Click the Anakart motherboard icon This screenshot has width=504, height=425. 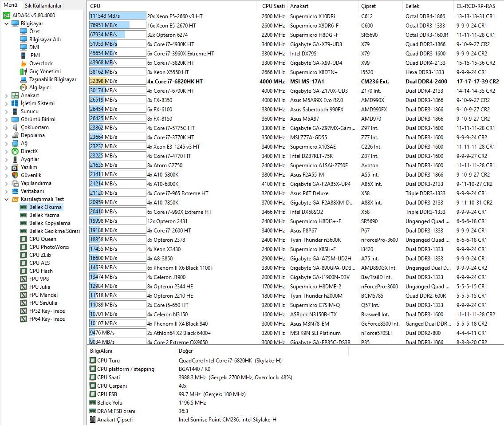[x=15, y=95]
